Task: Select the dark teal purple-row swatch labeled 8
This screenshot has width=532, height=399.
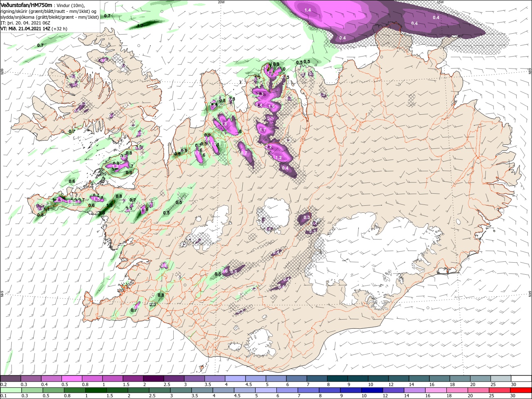Action: point(337,379)
